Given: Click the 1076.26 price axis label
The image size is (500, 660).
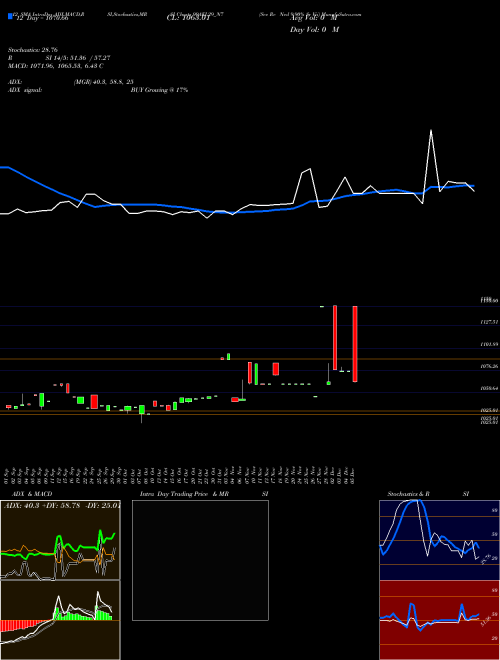Looking at the screenshot, I should click(489, 366).
